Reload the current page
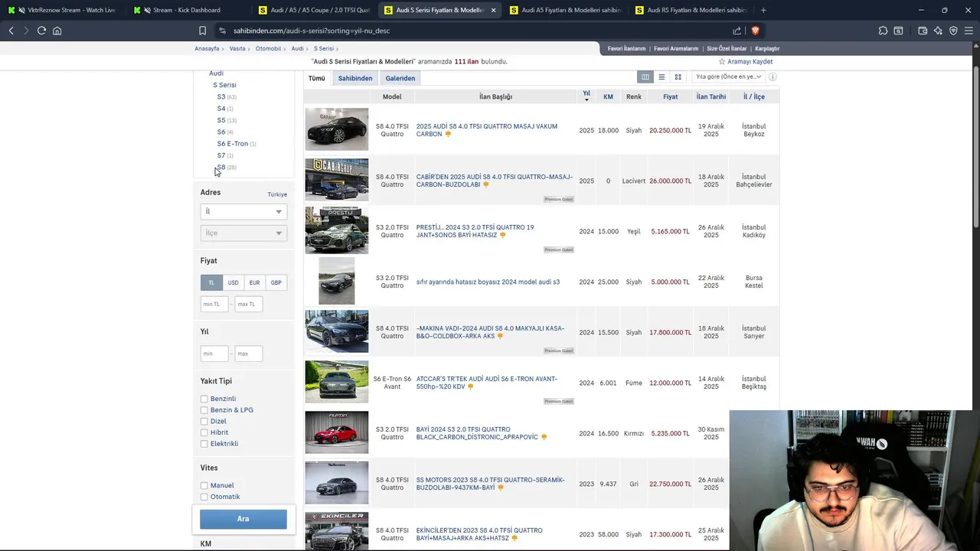Viewport: 980px width, 551px height. click(x=41, y=31)
